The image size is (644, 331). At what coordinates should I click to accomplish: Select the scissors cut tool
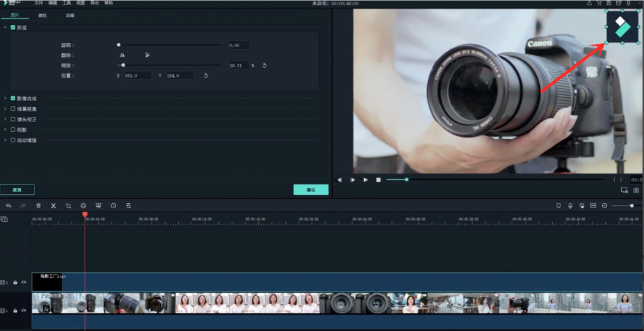pos(53,206)
